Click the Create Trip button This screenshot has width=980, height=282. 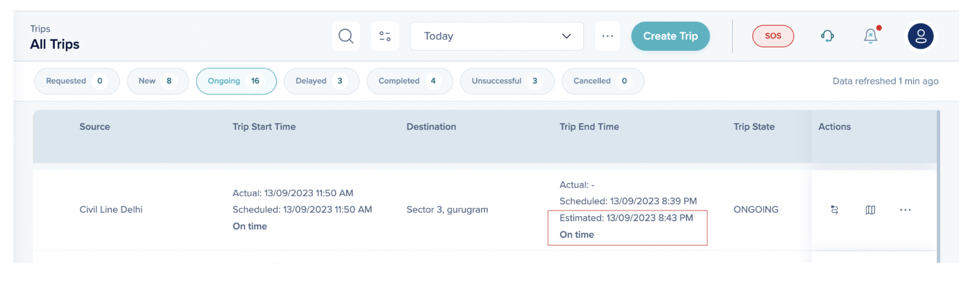point(670,36)
